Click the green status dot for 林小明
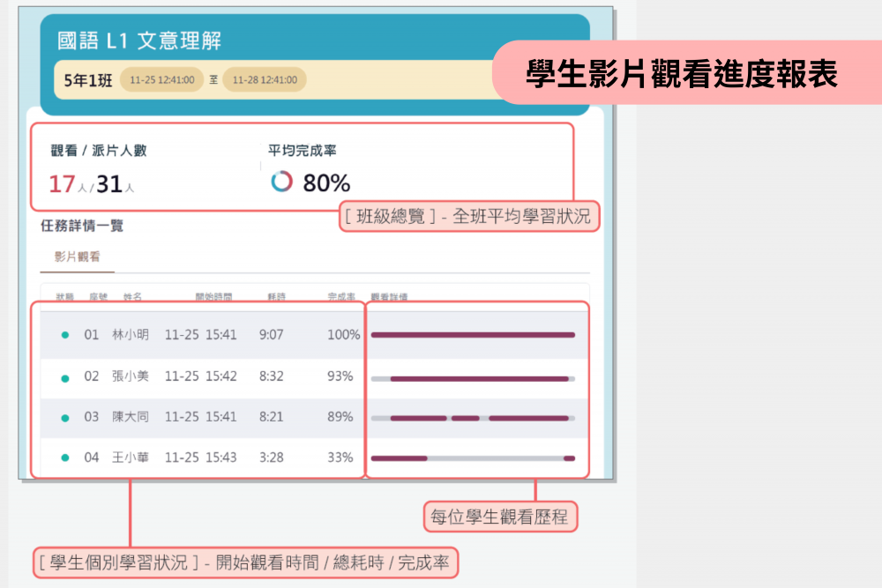 pos(64,335)
